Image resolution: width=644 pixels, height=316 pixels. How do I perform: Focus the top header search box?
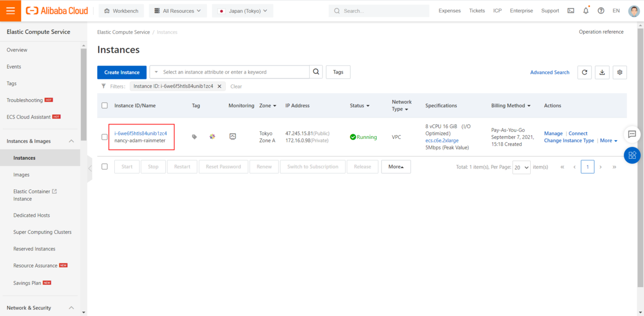379,11
